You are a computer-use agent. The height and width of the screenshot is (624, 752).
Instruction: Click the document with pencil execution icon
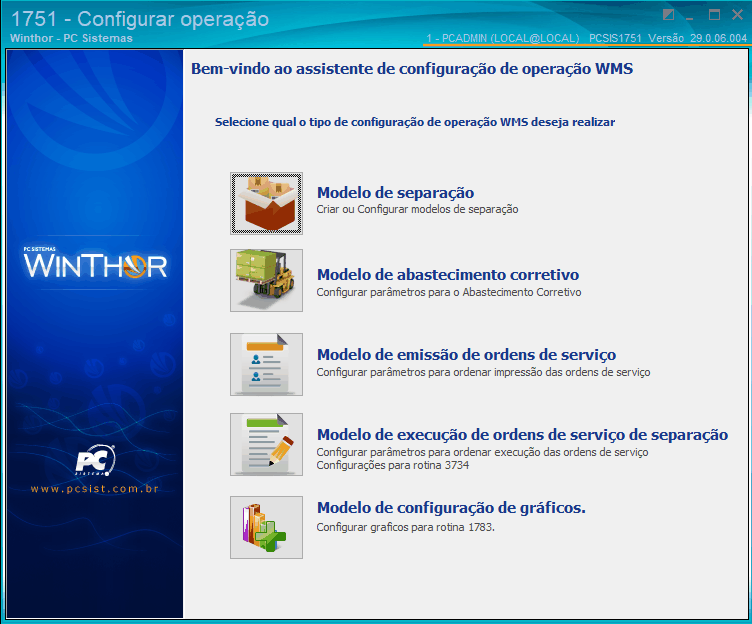[x=266, y=445]
